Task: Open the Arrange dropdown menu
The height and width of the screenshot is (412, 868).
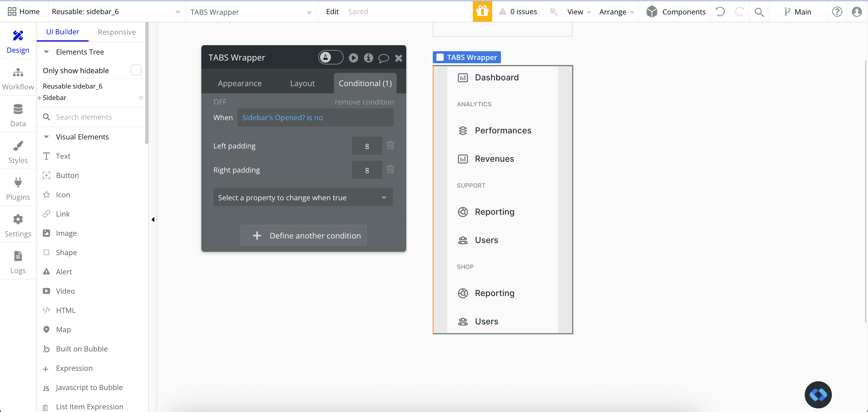Action: click(x=616, y=12)
